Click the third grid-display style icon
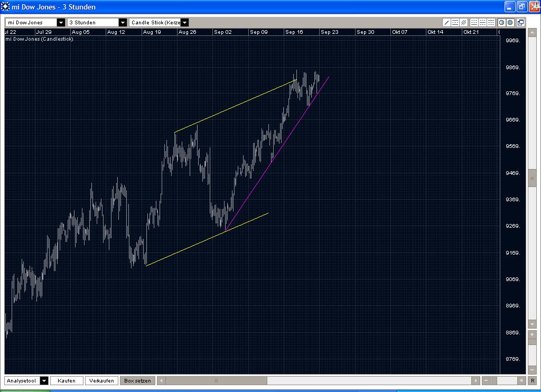541x392 pixels. (491, 23)
